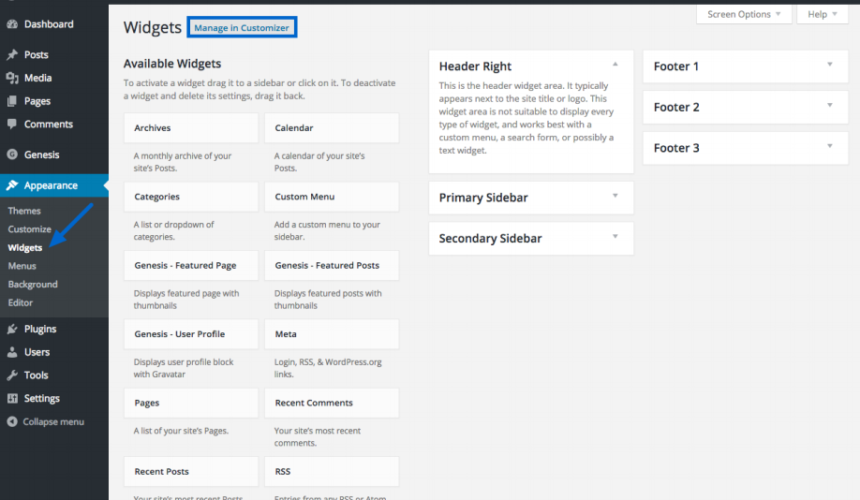Select the Categories widget
The width and height of the screenshot is (860, 500).
click(x=191, y=197)
